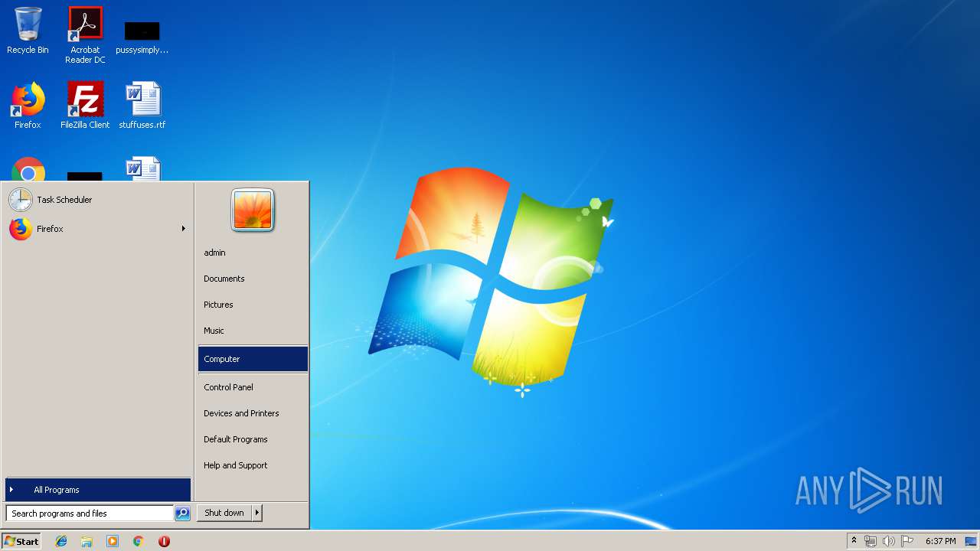Click the user account picture
The image size is (980, 551).
coord(253,210)
